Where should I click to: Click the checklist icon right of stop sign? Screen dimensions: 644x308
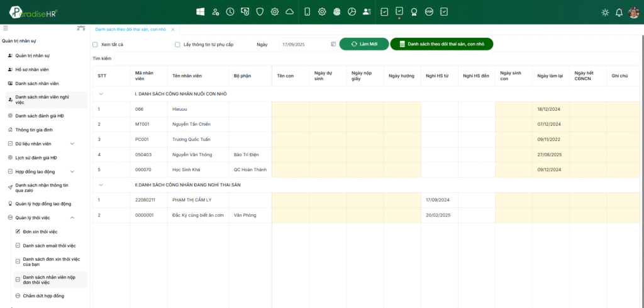pyautogui.click(x=444, y=12)
